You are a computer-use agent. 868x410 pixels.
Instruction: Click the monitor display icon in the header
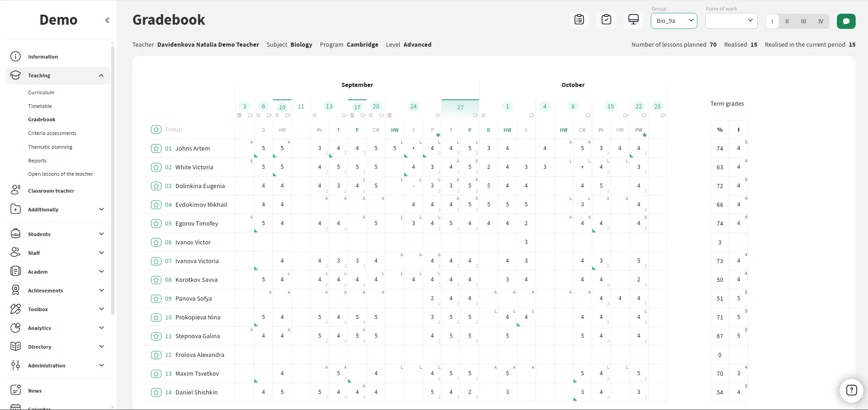pos(633,20)
